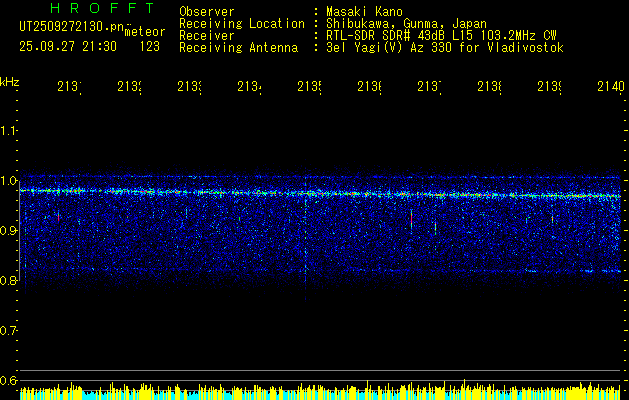Image resolution: width=629 pixels, height=400 pixels.
Task: Click the 2133 time marker
Action: 189,87
